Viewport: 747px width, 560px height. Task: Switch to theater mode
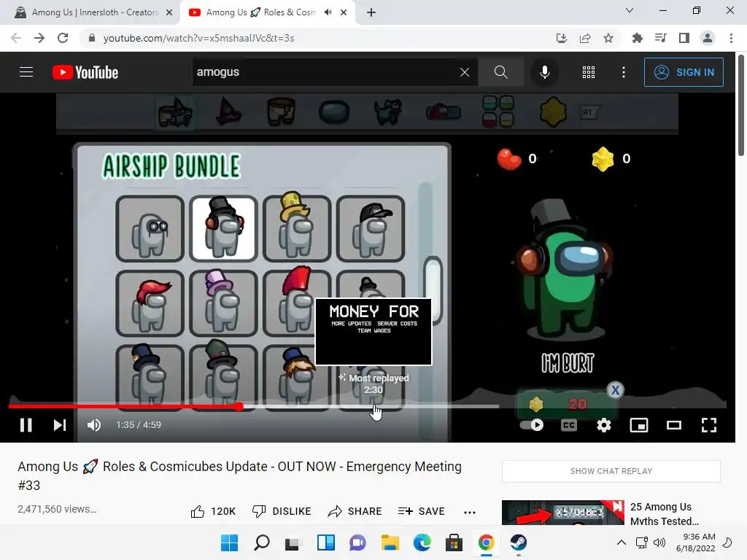tap(673, 425)
